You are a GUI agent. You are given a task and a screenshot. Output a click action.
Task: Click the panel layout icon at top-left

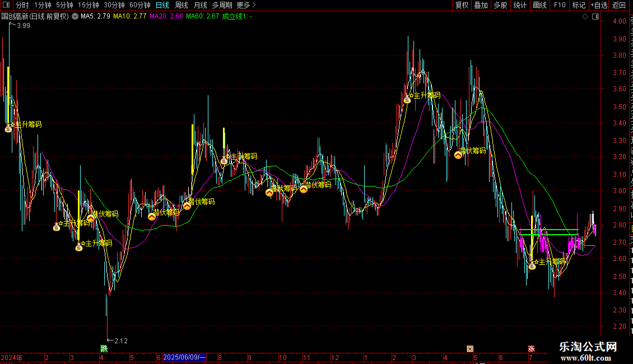click(x=6, y=5)
